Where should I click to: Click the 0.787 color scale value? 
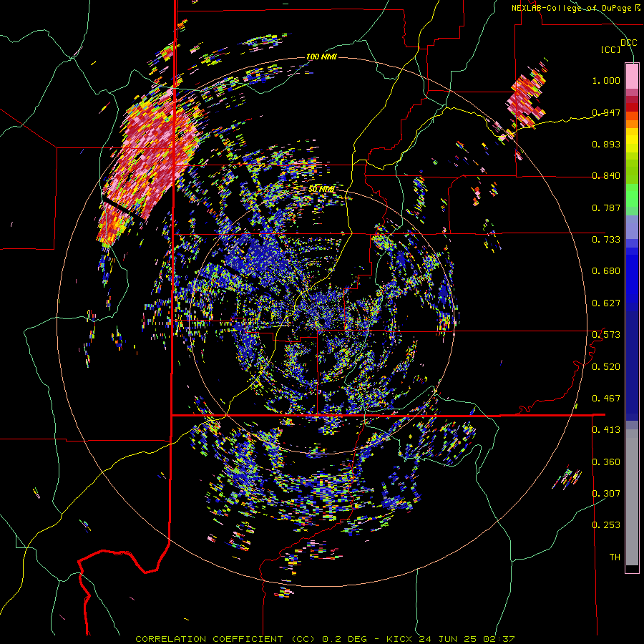[606, 208]
